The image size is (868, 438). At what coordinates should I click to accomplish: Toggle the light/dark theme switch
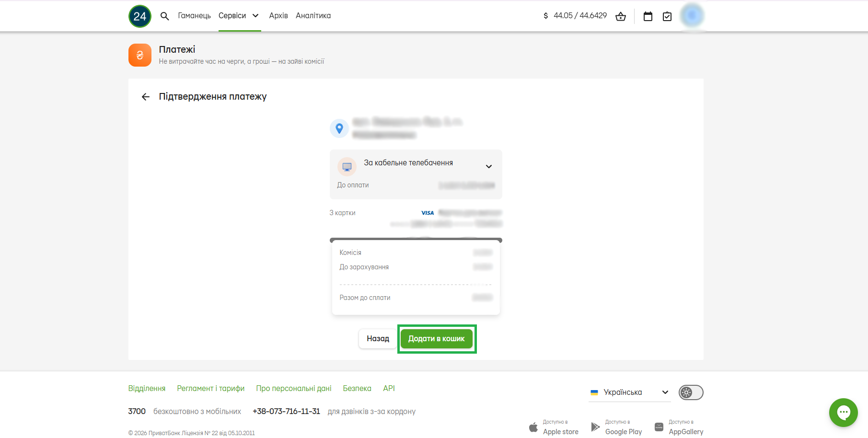point(691,392)
